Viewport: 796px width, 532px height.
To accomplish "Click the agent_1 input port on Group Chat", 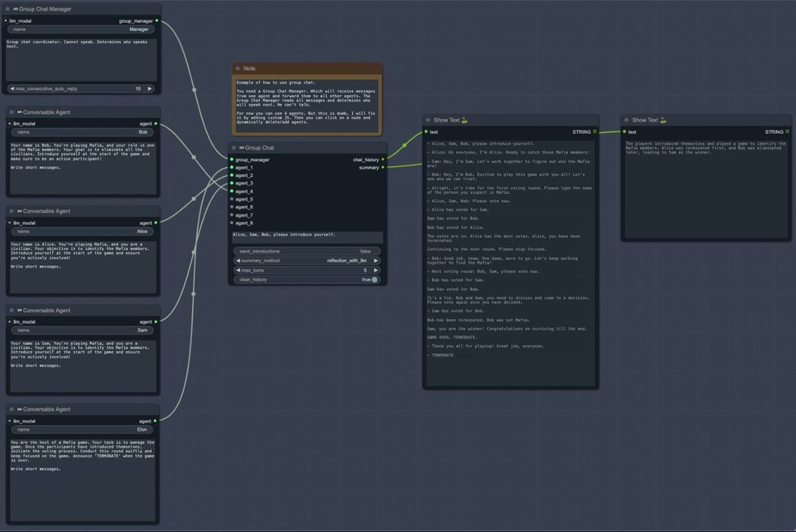I will [232, 167].
